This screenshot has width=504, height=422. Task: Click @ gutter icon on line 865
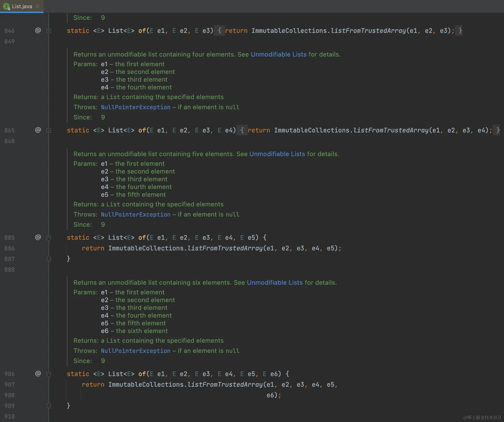click(x=38, y=130)
